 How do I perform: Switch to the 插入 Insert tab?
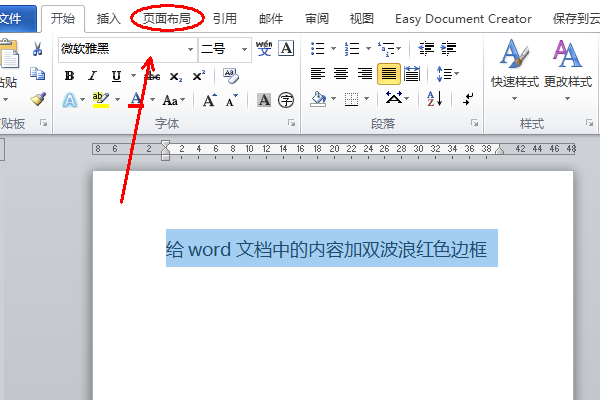pos(109,18)
